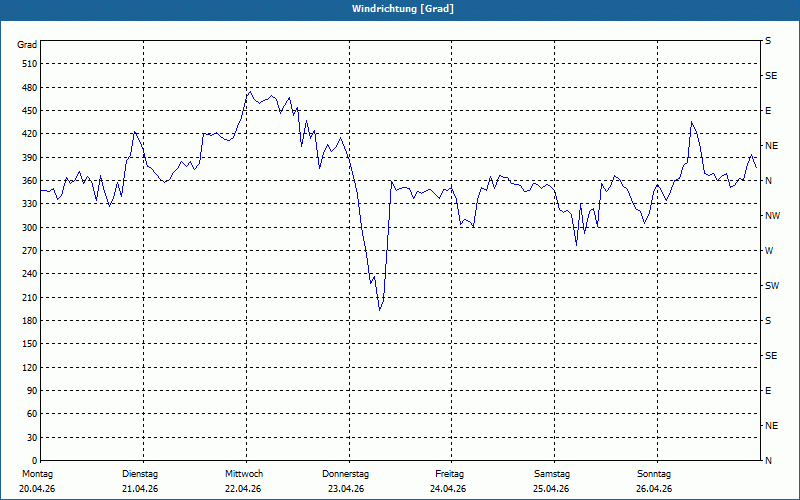Click the "Freitag" day label
This screenshot has width=800, height=500.
point(449,474)
